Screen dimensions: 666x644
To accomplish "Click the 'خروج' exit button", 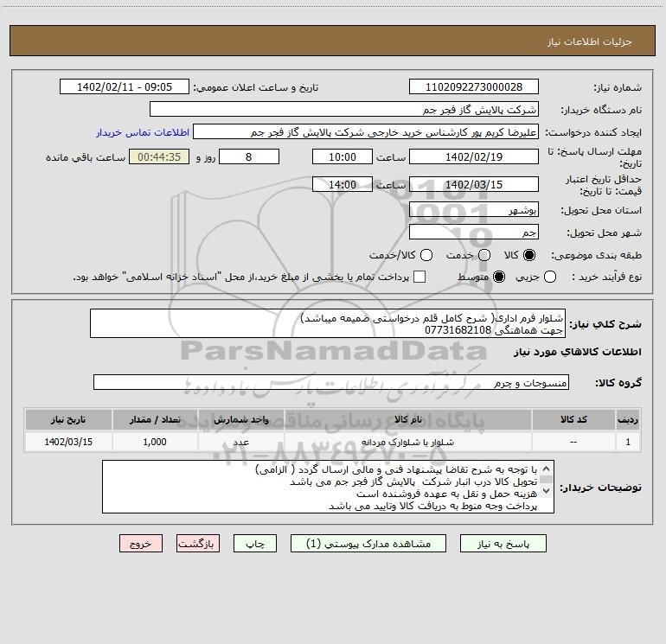I will coord(141,544).
